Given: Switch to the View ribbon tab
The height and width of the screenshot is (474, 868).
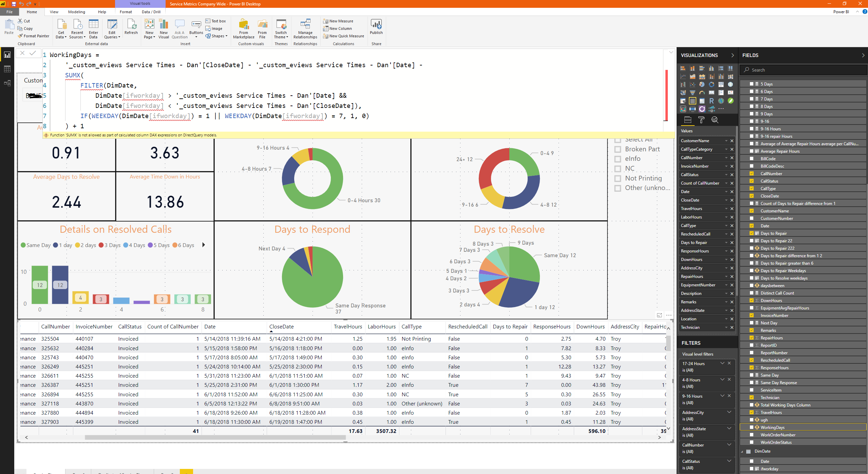Looking at the screenshot, I should click(x=54, y=12).
